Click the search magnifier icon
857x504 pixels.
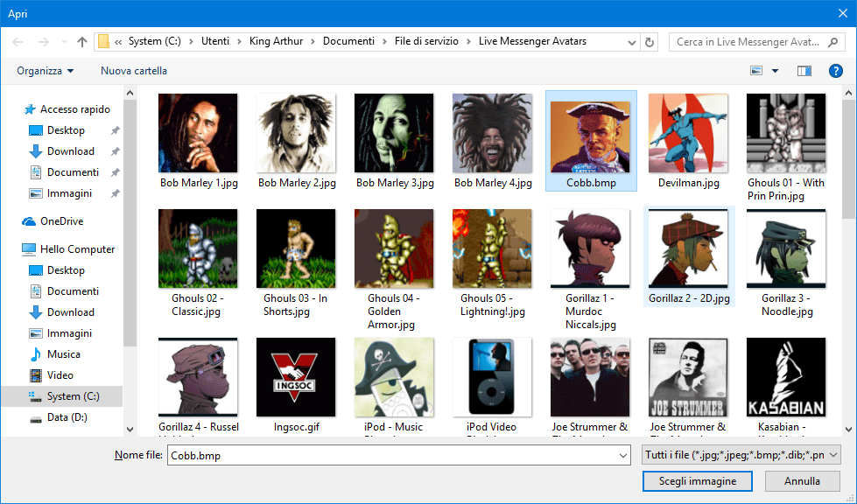click(x=832, y=42)
